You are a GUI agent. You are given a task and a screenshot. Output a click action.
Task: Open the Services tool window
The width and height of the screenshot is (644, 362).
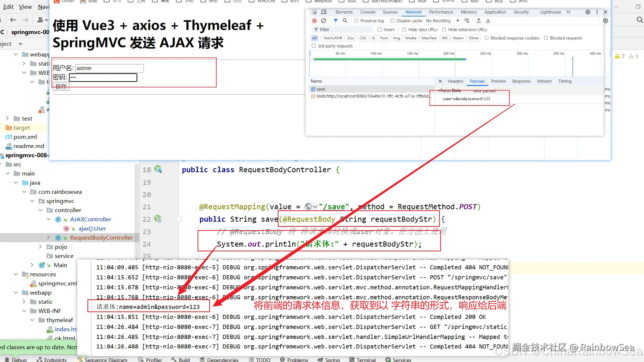398,360
